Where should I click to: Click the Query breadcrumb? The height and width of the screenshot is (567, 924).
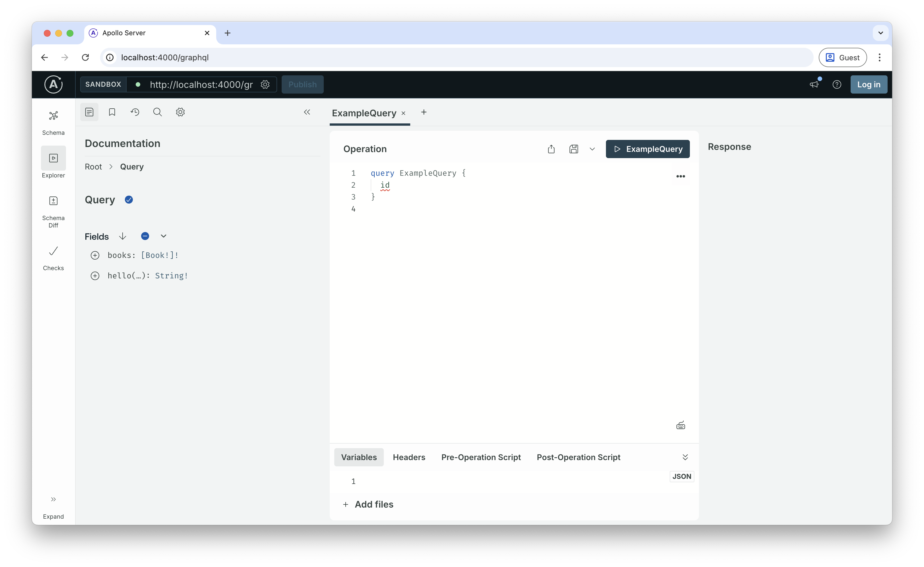tap(132, 167)
